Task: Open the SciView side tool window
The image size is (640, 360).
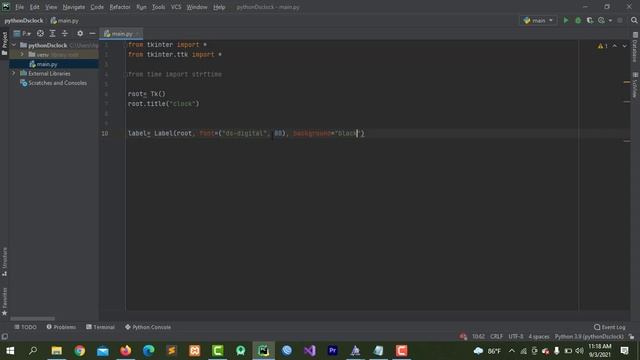Action: [635, 85]
